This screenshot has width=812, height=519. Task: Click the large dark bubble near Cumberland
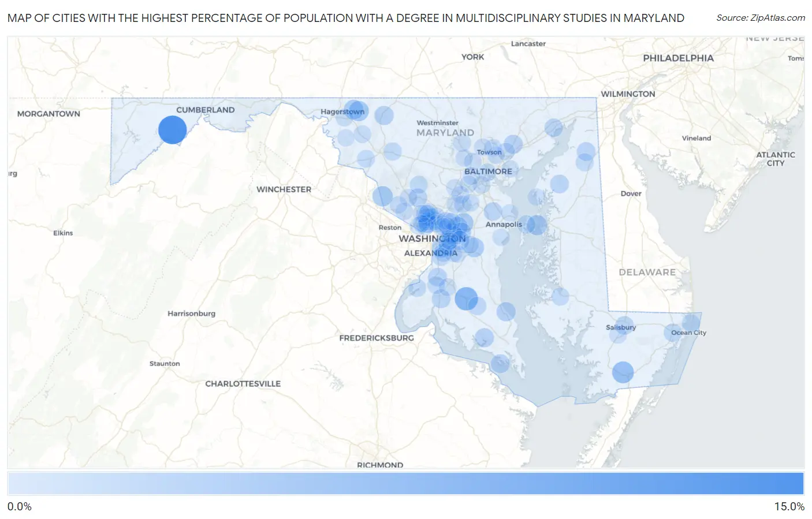coord(172,130)
